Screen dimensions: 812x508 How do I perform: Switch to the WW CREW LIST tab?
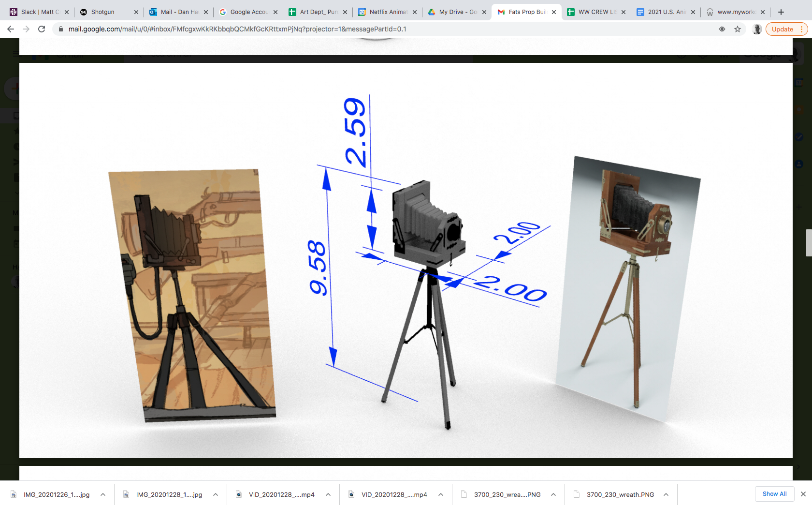click(x=596, y=12)
